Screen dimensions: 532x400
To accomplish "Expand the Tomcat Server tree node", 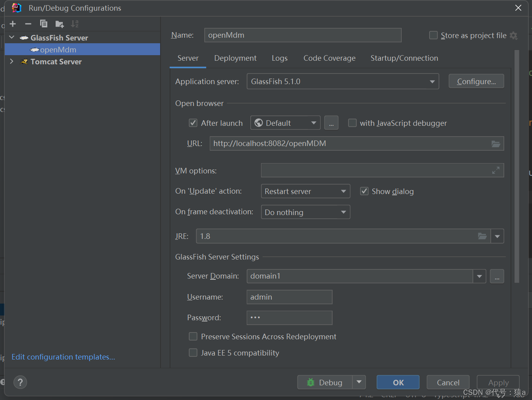I will [x=12, y=62].
